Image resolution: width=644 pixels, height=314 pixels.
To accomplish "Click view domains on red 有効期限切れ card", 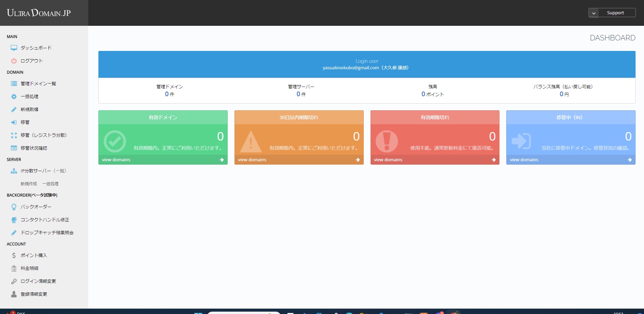I will [388, 160].
